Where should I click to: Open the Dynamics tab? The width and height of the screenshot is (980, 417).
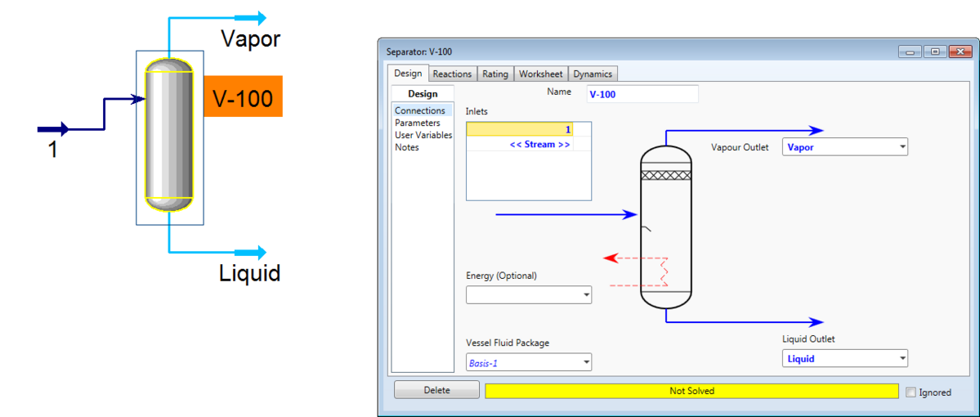coord(593,74)
